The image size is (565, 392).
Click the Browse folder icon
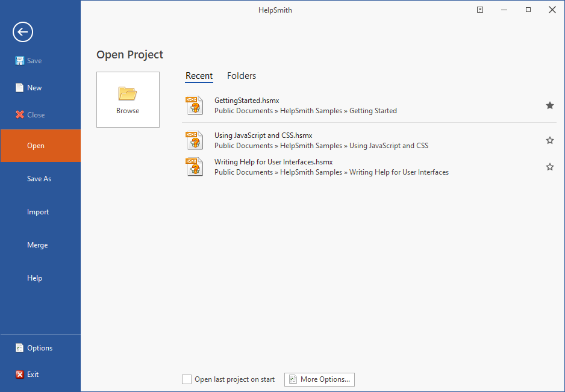(x=128, y=93)
